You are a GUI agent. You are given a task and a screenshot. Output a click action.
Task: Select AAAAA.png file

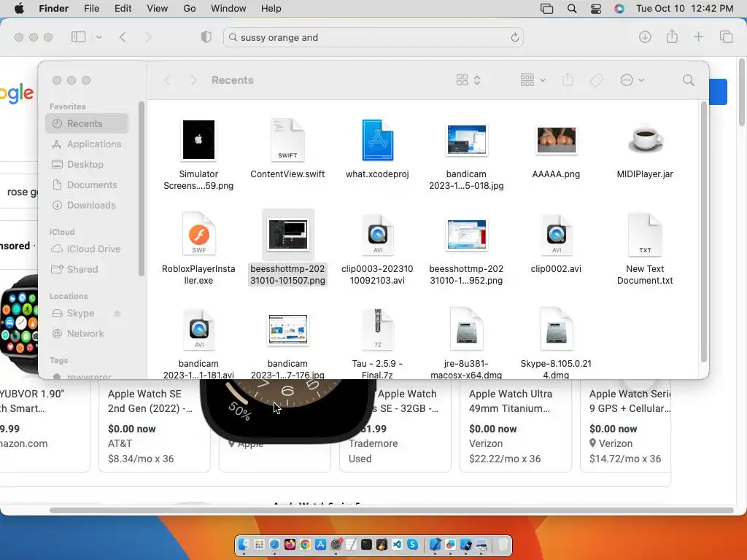(x=556, y=152)
